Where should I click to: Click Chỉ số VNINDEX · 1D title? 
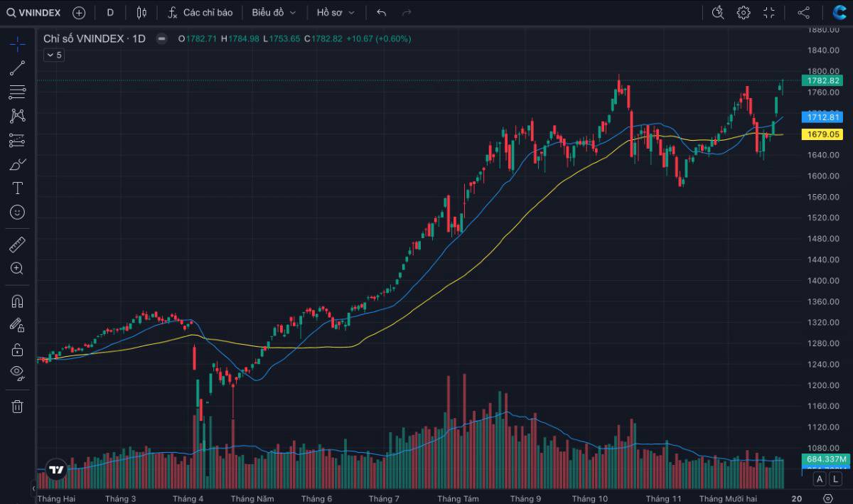point(95,38)
